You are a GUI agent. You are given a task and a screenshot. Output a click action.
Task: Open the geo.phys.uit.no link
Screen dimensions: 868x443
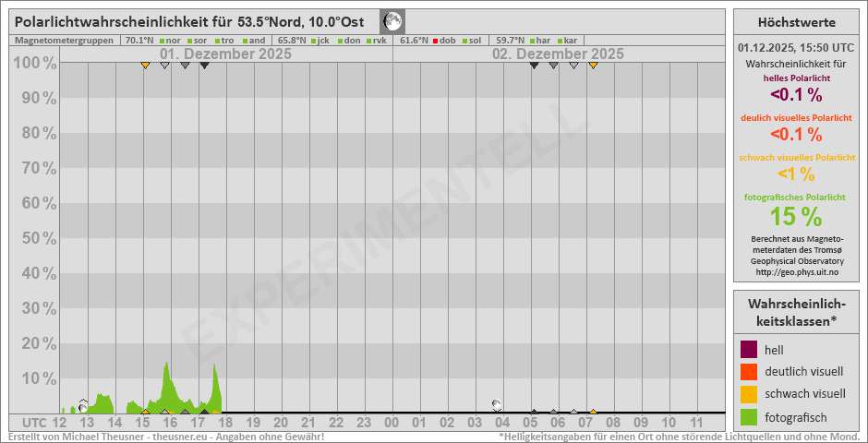click(x=796, y=272)
